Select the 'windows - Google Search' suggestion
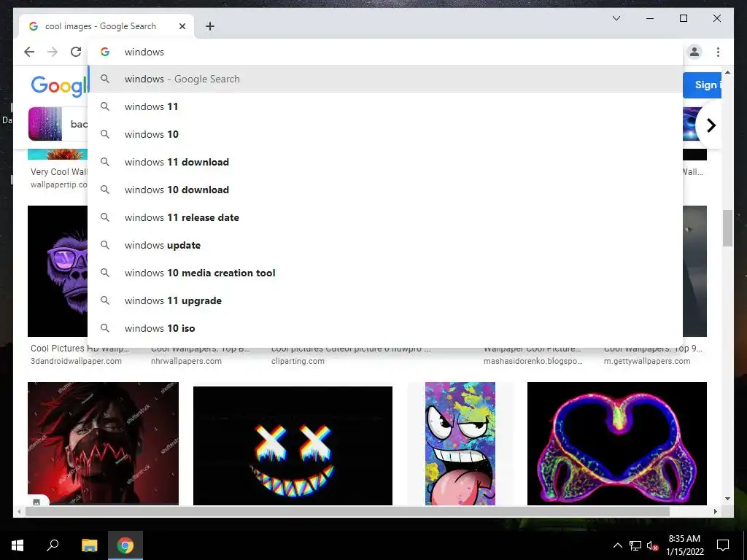Image resolution: width=747 pixels, height=560 pixels. coord(385,79)
